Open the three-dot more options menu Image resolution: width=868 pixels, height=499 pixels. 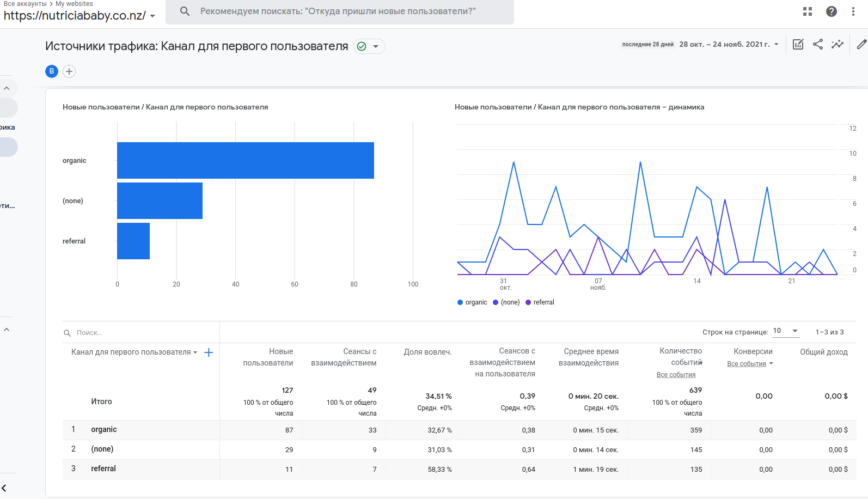(x=853, y=11)
